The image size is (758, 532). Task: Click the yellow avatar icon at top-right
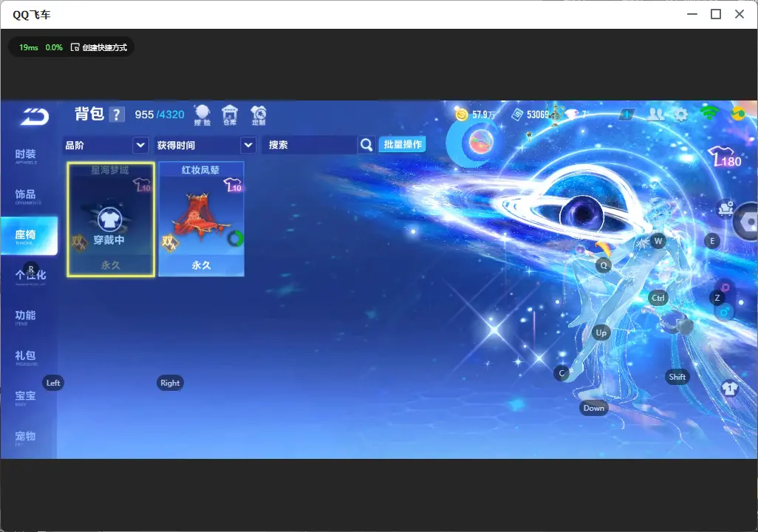[x=738, y=114]
